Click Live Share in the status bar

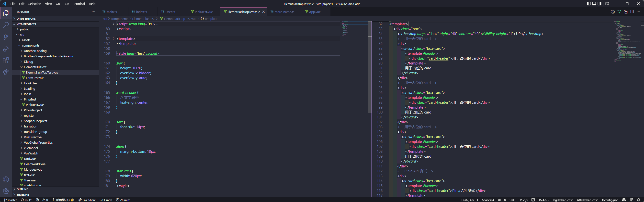87,200
